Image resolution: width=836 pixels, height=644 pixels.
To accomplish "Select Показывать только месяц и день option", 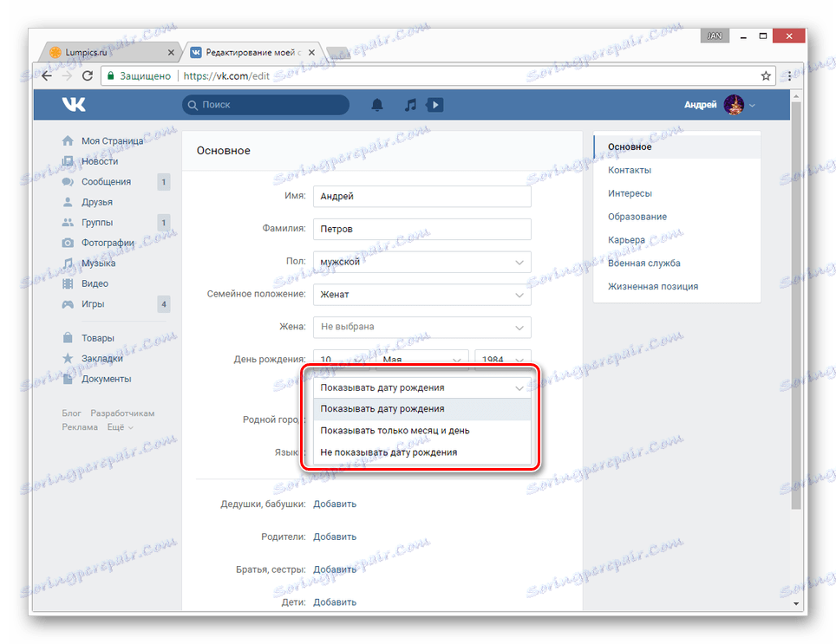I will tap(421, 431).
